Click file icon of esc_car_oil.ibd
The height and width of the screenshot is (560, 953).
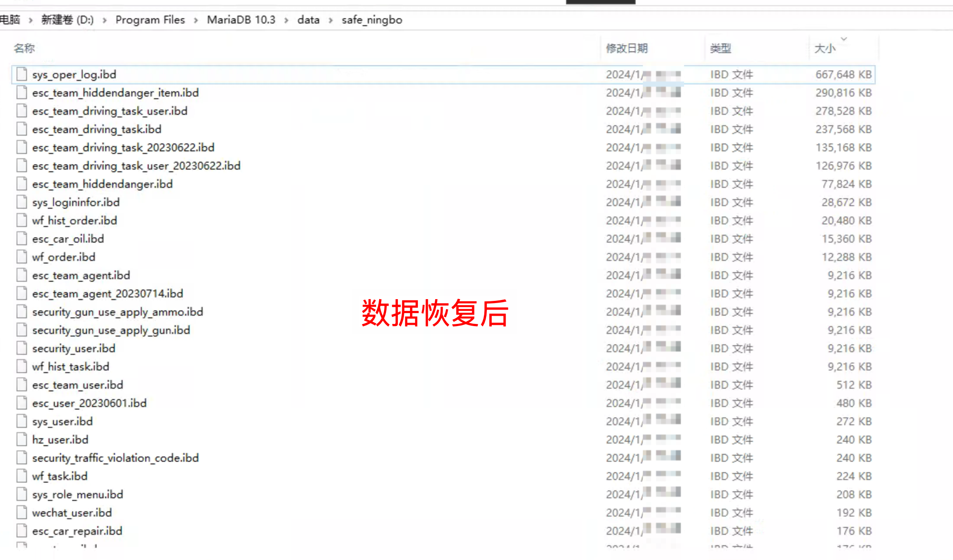[22, 239]
